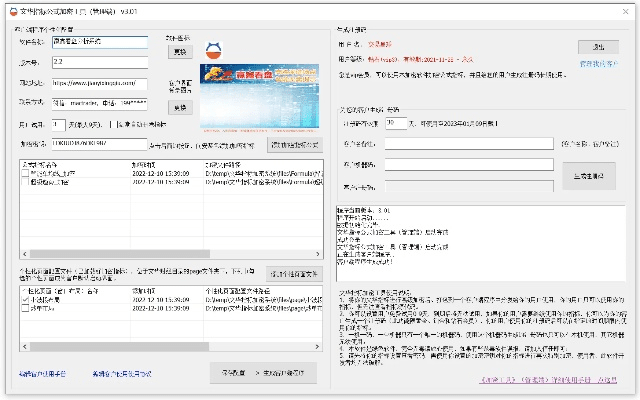Open the first blue link at bottom left
This screenshot has height=400, width=640.
pos(42,374)
